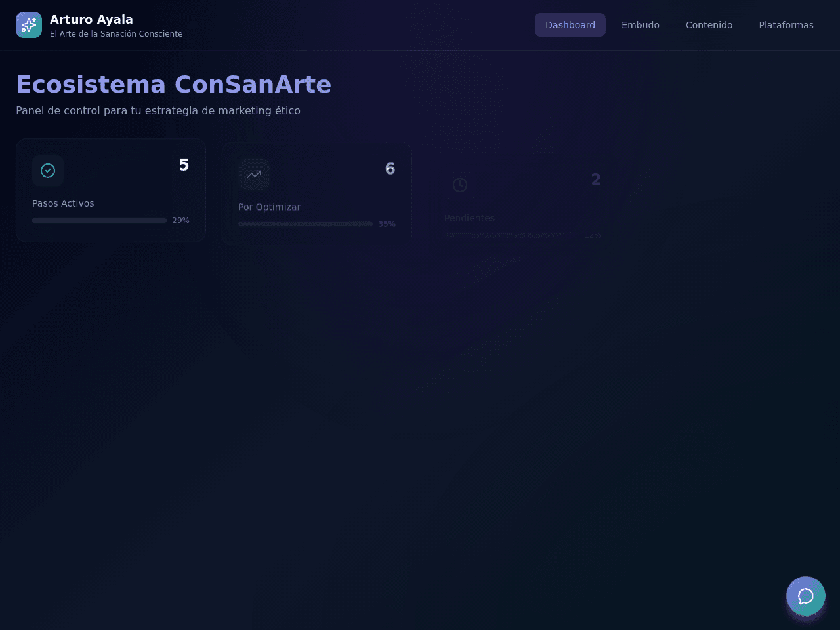Click 'El Arte de la Sanación Consciente' tagline
The height and width of the screenshot is (630, 840).
point(116,34)
